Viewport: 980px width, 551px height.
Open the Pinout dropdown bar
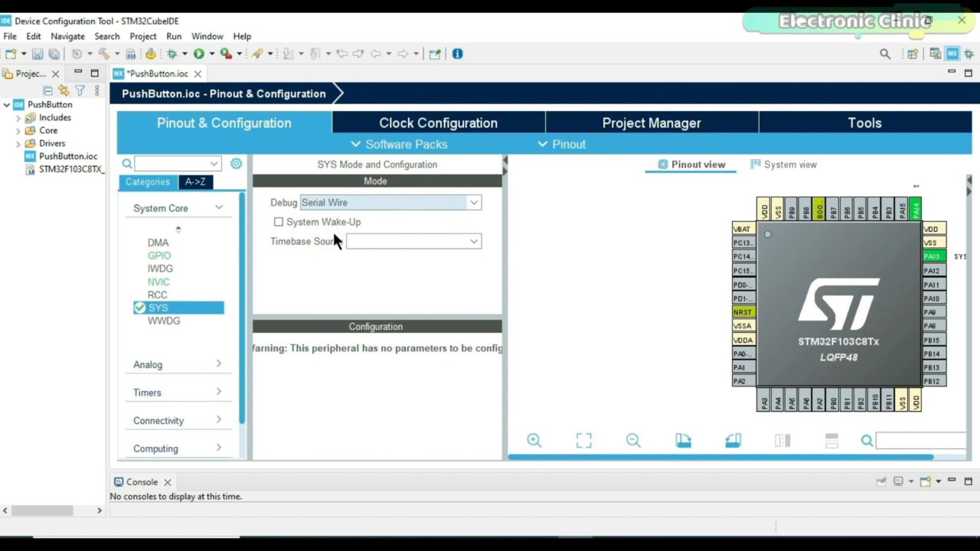(561, 144)
